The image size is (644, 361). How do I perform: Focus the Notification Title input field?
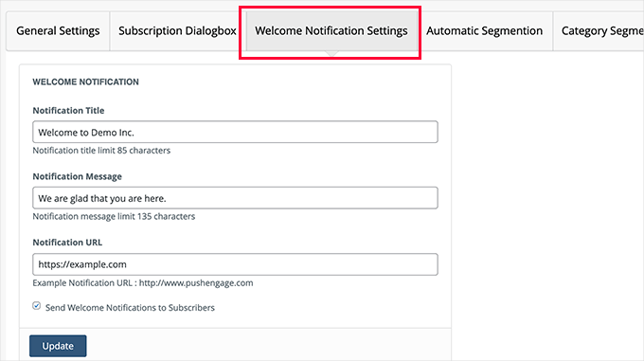tap(235, 132)
